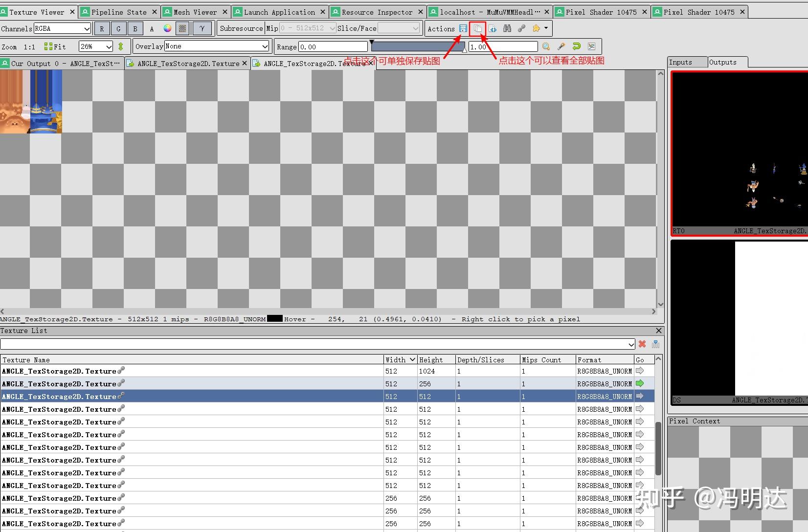Pick background color with color wheel icon
This screenshot has height=532, width=808.
click(x=167, y=28)
